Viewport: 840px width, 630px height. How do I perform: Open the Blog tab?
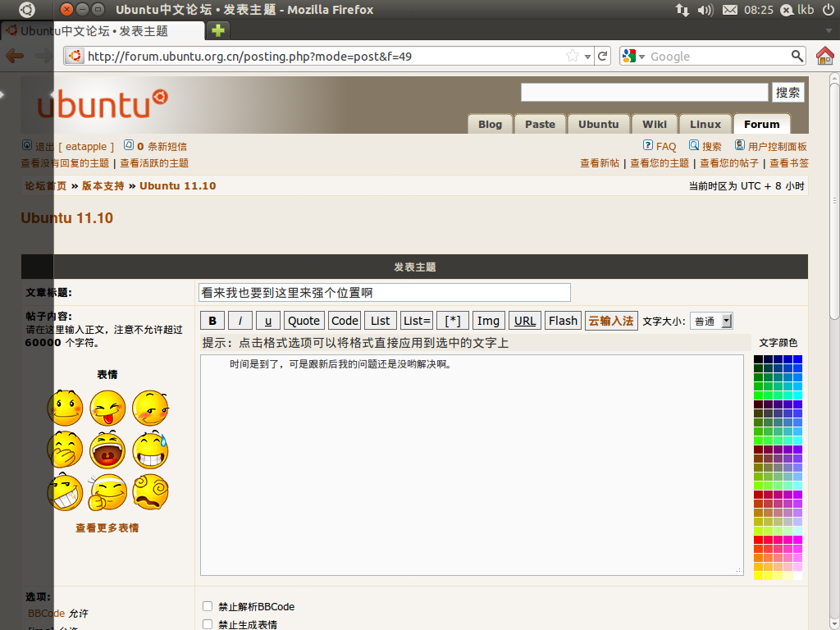[x=490, y=125]
